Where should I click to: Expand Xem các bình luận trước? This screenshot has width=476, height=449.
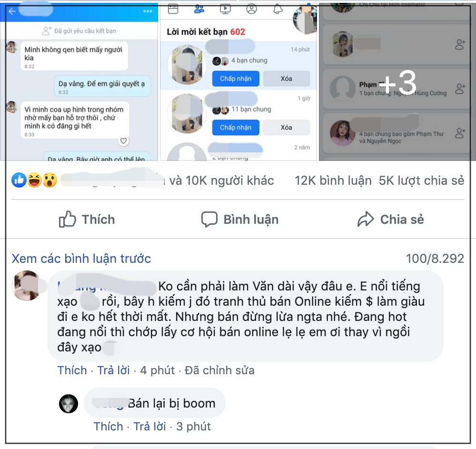click(81, 259)
